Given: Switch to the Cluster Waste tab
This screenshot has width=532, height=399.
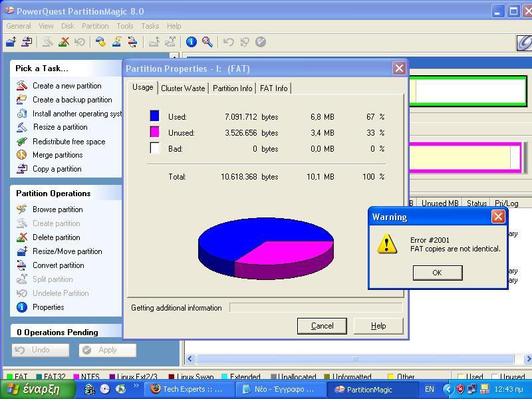Looking at the screenshot, I should (x=183, y=88).
